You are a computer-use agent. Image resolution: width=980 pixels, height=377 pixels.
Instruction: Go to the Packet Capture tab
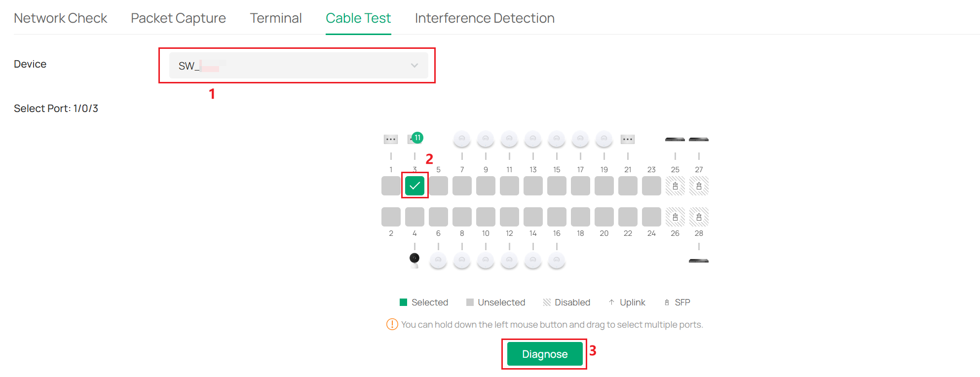coord(178,18)
